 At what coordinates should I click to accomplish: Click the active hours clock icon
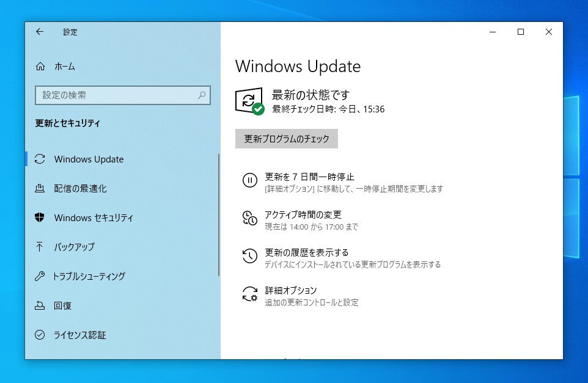pyautogui.click(x=250, y=218)
